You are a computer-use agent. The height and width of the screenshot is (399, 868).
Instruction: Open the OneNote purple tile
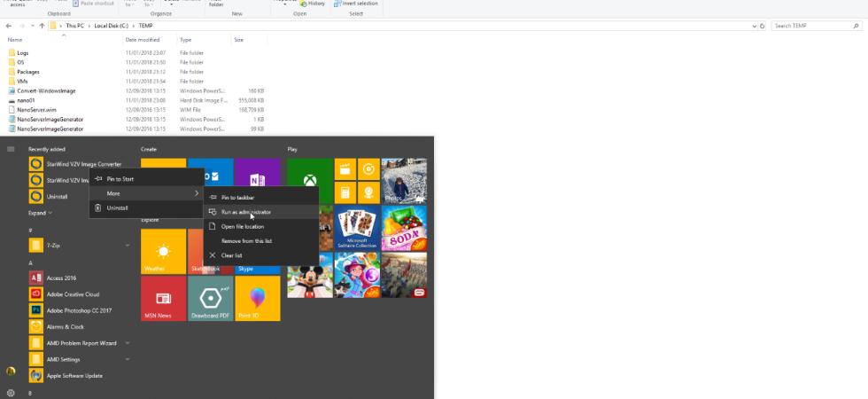tap(258, 172)
